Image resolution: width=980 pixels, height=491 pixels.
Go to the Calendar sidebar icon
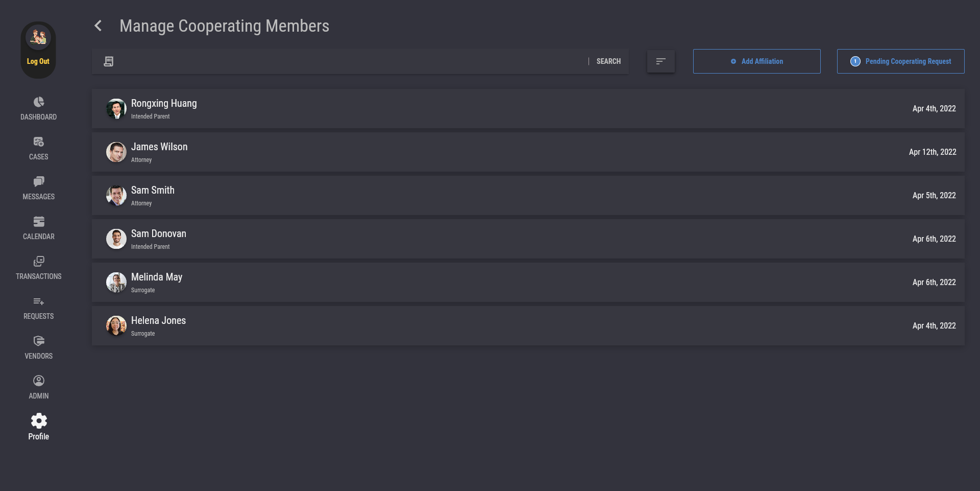(39, 222)
